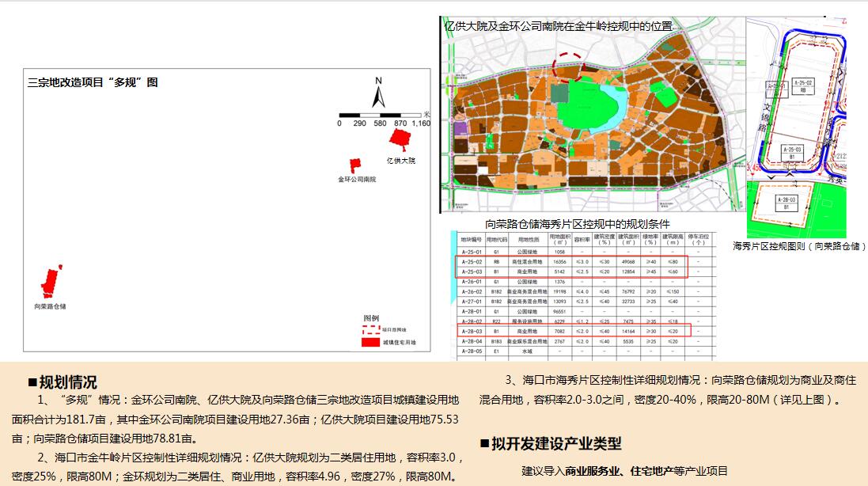Click building area value 14164
Viewport: 868px width, 486px height.
(627, 332)
